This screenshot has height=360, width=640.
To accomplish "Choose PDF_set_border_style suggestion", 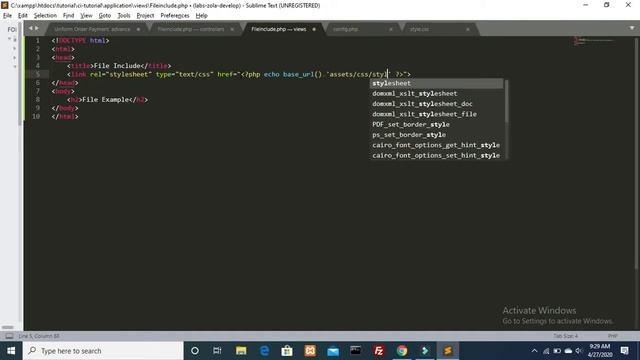I will point(436,124).
